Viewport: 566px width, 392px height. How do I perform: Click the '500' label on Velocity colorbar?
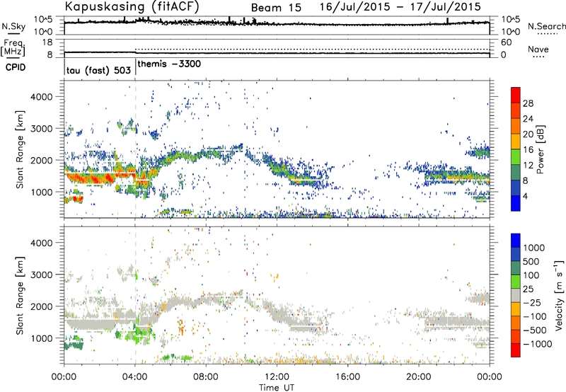pos(531,262)
